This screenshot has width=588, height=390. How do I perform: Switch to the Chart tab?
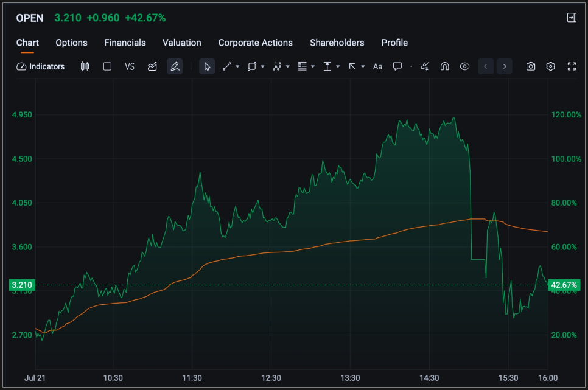tap(27, 43)
